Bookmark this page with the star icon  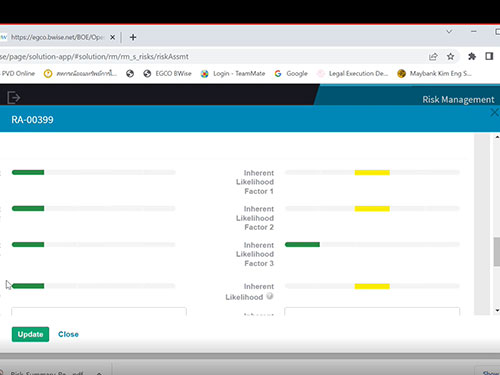click(450, 56)
